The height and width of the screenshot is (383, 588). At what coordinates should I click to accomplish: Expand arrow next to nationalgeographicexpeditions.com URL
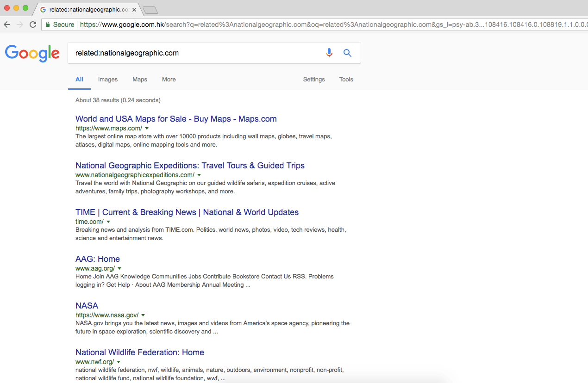click(x=199, y=175)
